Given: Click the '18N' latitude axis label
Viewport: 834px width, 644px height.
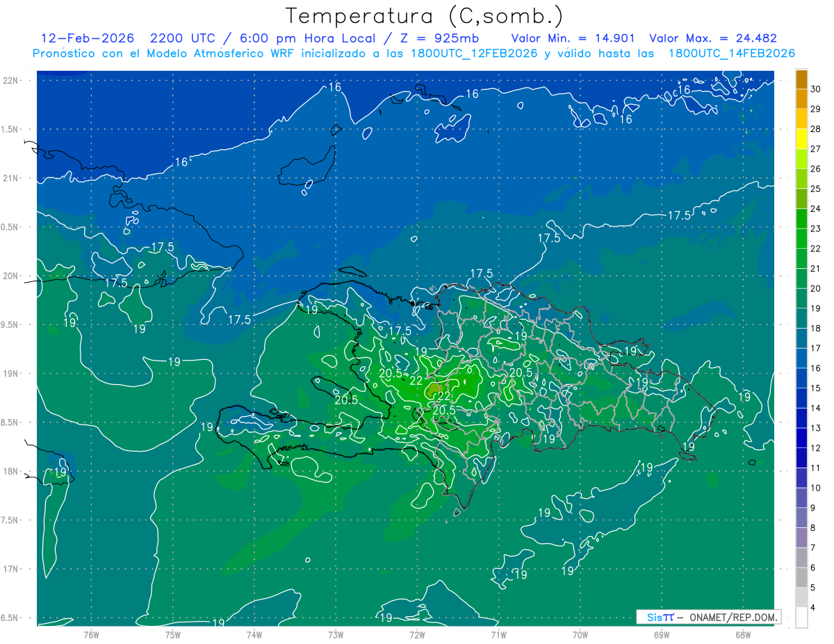Looking at the screenshot, I should tap(12, 471).
